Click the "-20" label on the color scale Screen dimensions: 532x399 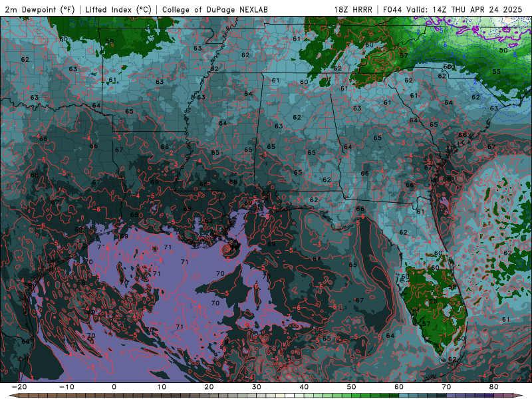click(x=19, y=387)
